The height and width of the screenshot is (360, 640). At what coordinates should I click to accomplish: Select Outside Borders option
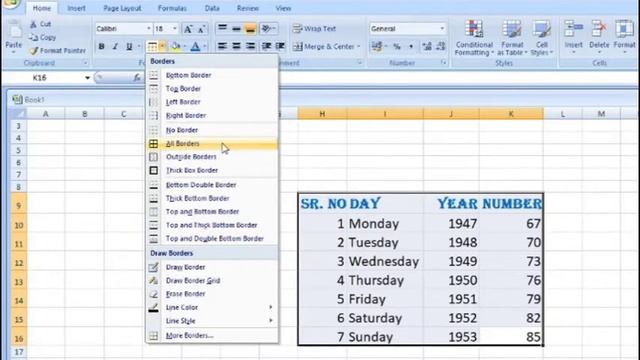[212, 157]
